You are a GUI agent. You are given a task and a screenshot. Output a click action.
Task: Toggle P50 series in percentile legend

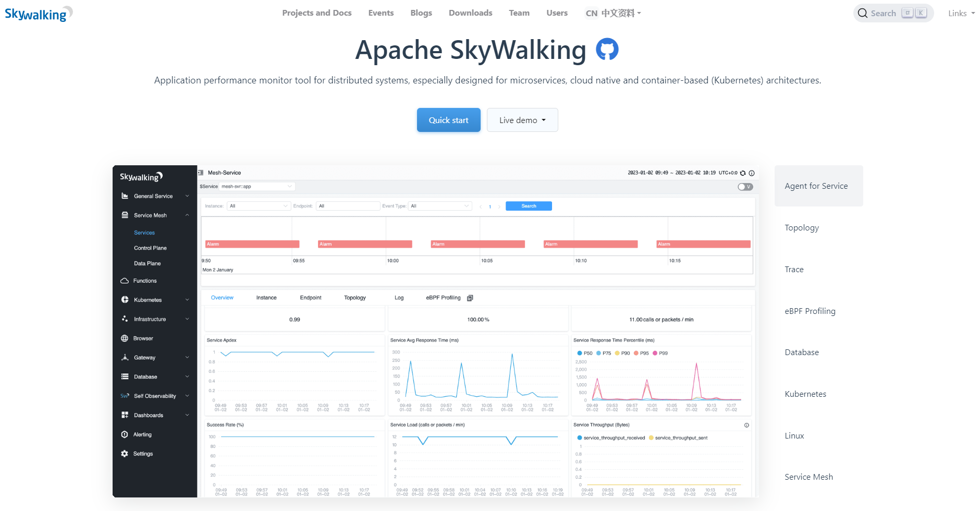pos(584,353)
